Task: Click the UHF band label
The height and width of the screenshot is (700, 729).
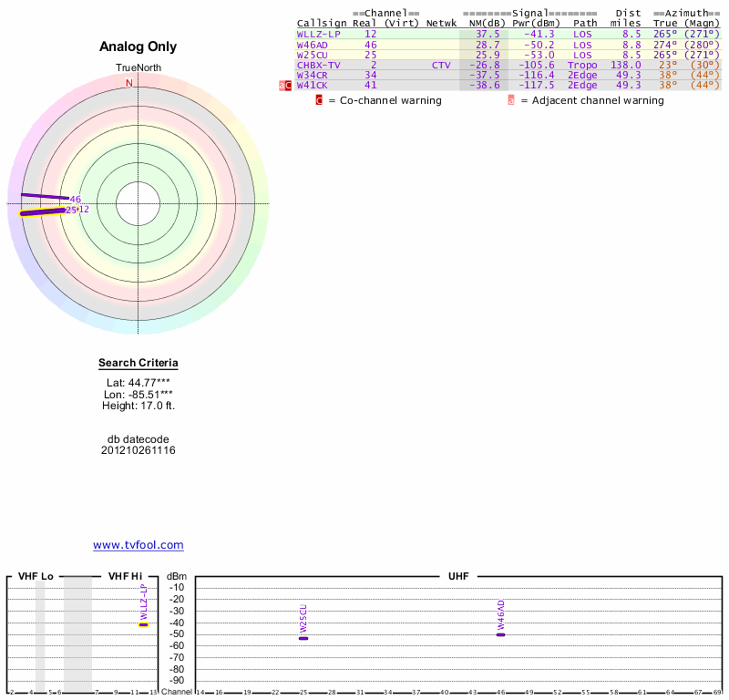Action: [458, 576]
